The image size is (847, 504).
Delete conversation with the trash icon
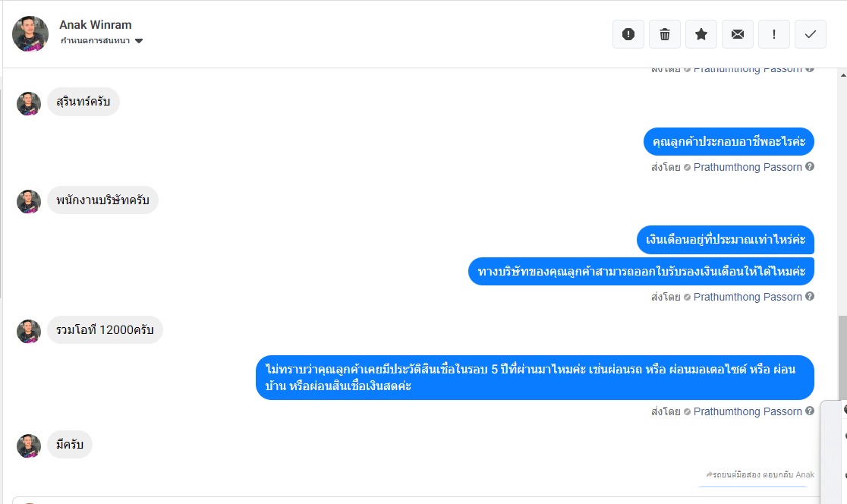665,34
